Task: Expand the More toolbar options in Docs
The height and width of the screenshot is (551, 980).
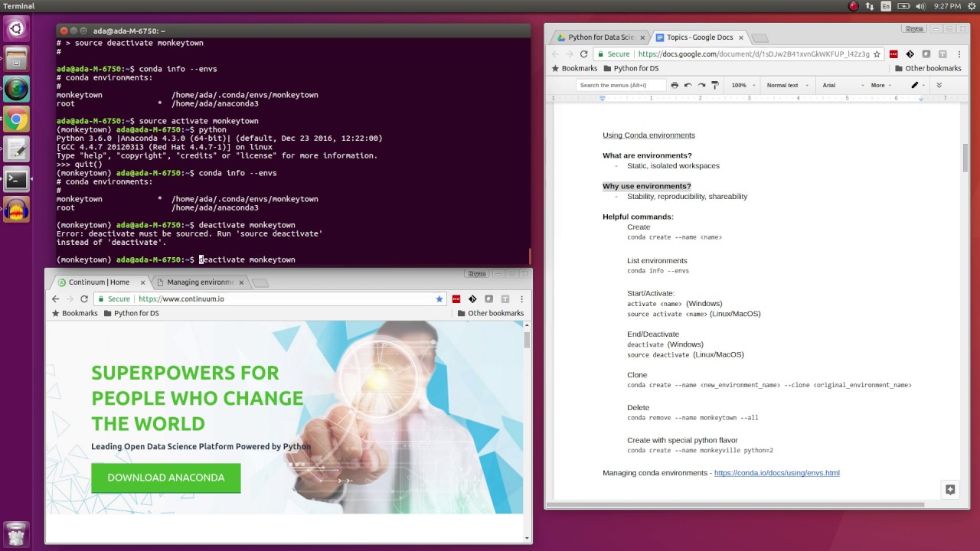Action: click(x=882, y=85)
